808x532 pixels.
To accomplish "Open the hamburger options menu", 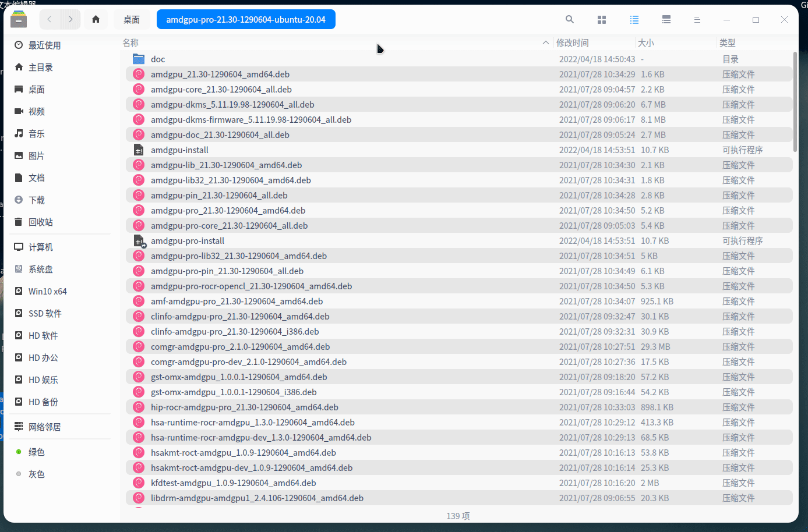I will click(697, 20).
